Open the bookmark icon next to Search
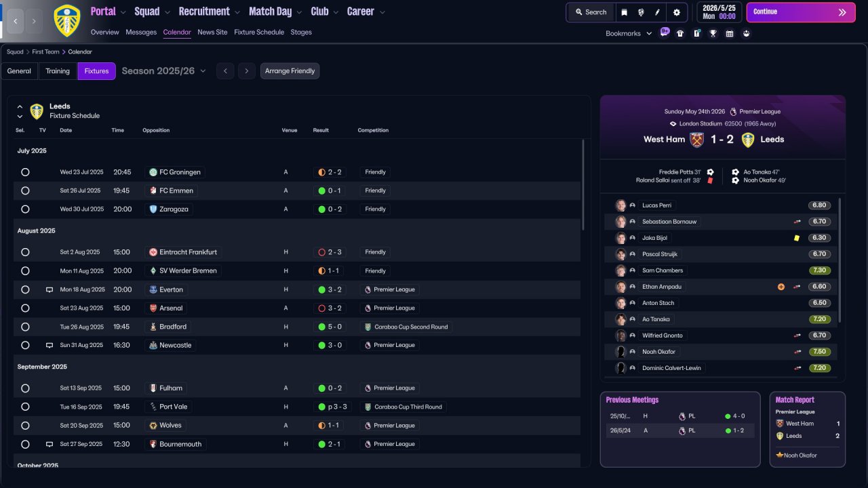This screenshot has height=488, width=868. click(624, 12)
